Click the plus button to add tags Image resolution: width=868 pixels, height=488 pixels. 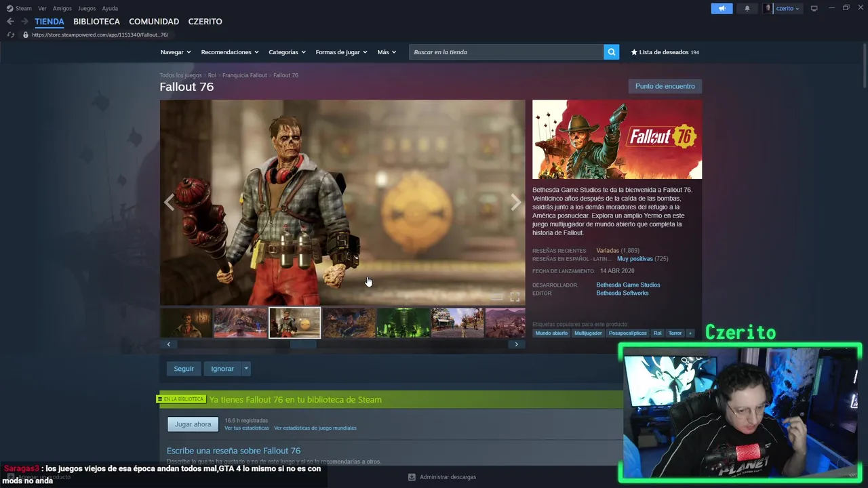690,333
